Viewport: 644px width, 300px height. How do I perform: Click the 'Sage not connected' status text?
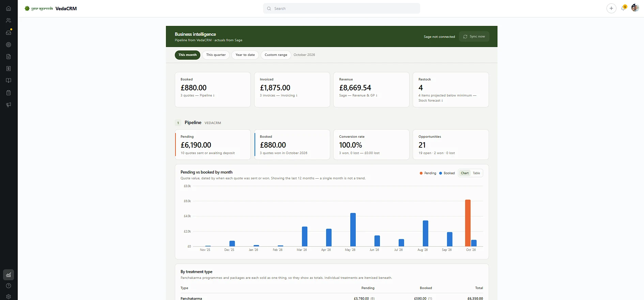(439, 37)
